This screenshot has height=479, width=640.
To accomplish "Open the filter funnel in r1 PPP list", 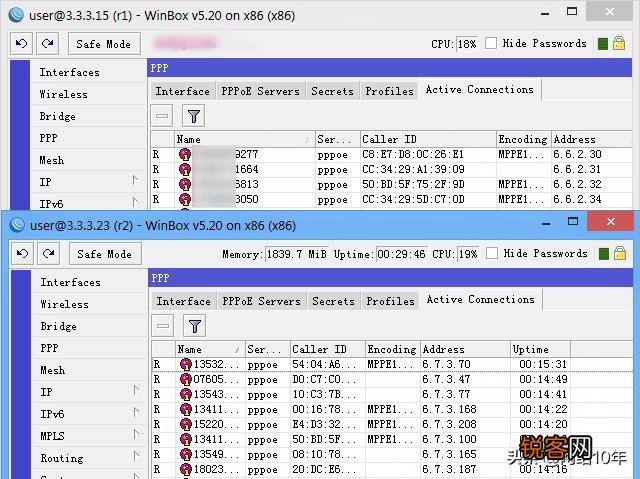I will pyautogui.click(x=195, y=116).
